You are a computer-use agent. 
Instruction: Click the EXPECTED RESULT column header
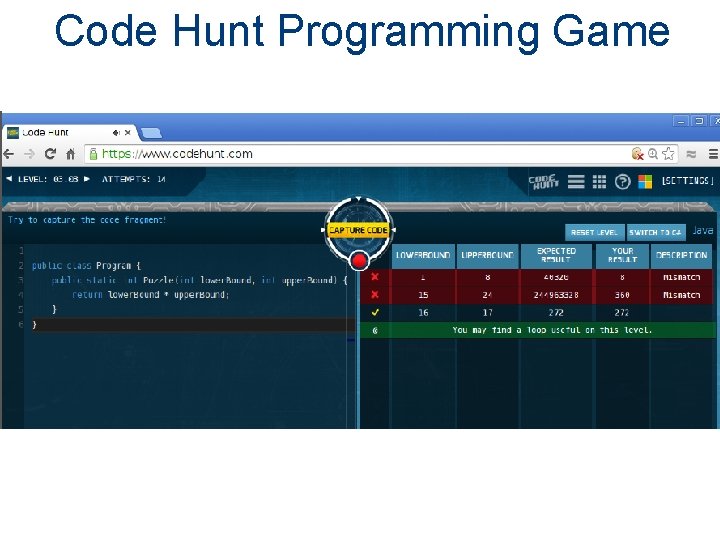[557, 256]
